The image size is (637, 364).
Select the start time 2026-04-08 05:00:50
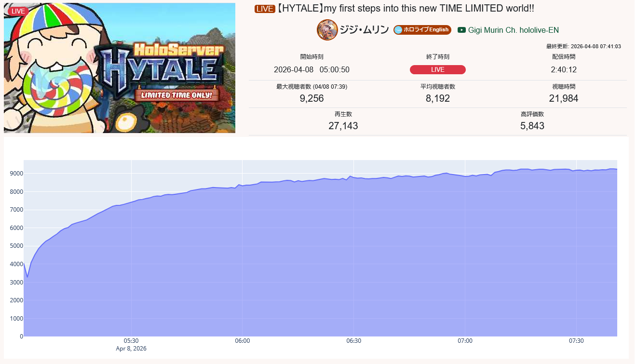312,69
